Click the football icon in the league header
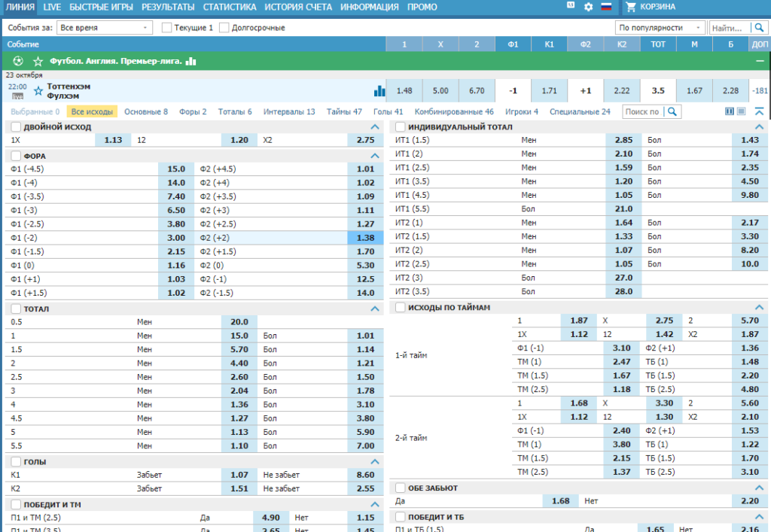 click(18, 61)
